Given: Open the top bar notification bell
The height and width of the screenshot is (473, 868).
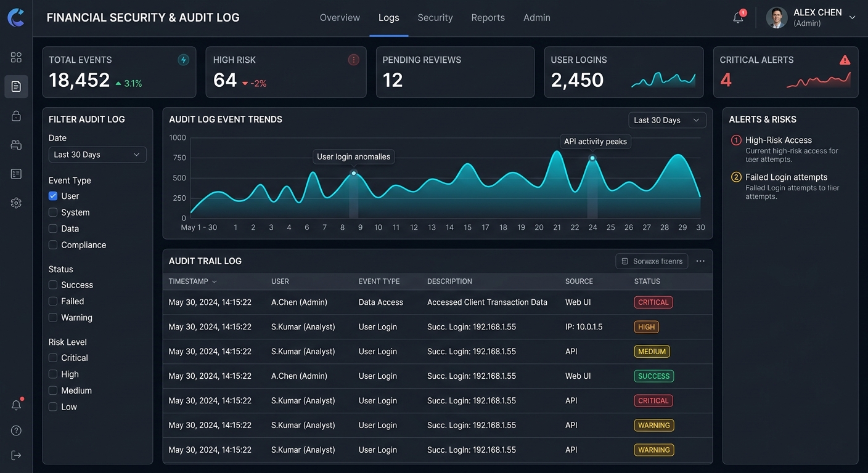Looking at the screenshot, I should (x=739, y=17).
